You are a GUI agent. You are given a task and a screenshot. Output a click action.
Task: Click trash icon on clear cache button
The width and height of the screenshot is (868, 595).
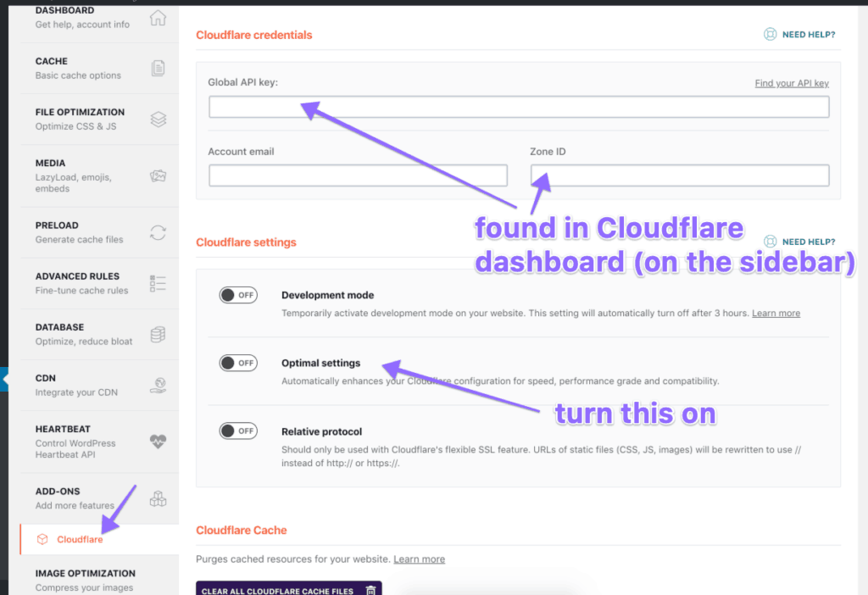pyautogui.click(x=371, y=591)
